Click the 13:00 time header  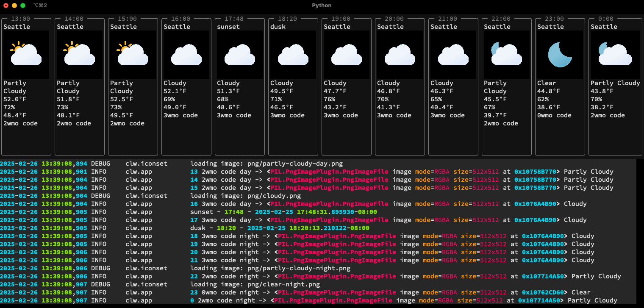point(20,19)
